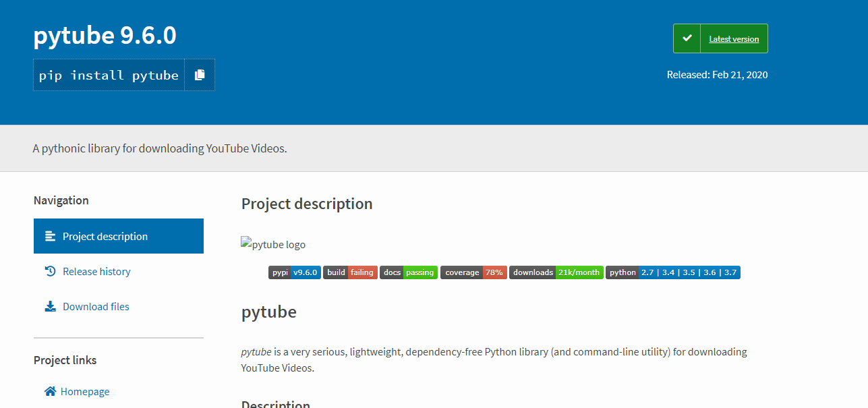Click the Released: Feb 21, 2020 text

(717, 75)
